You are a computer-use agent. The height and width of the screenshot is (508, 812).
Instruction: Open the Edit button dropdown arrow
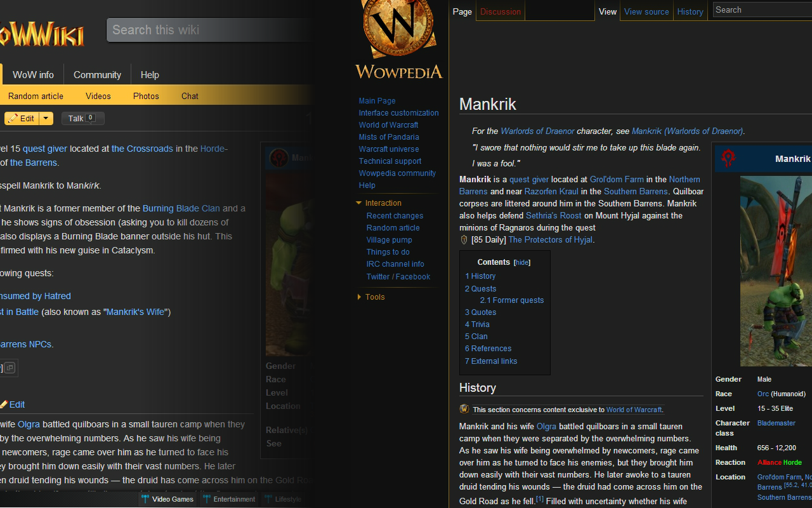(46, 119)
